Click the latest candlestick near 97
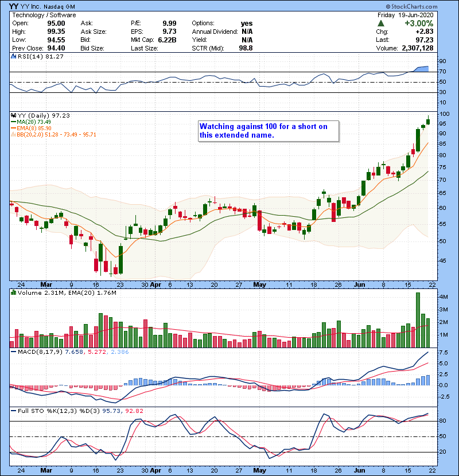459x476 pixels. point(428,121)
